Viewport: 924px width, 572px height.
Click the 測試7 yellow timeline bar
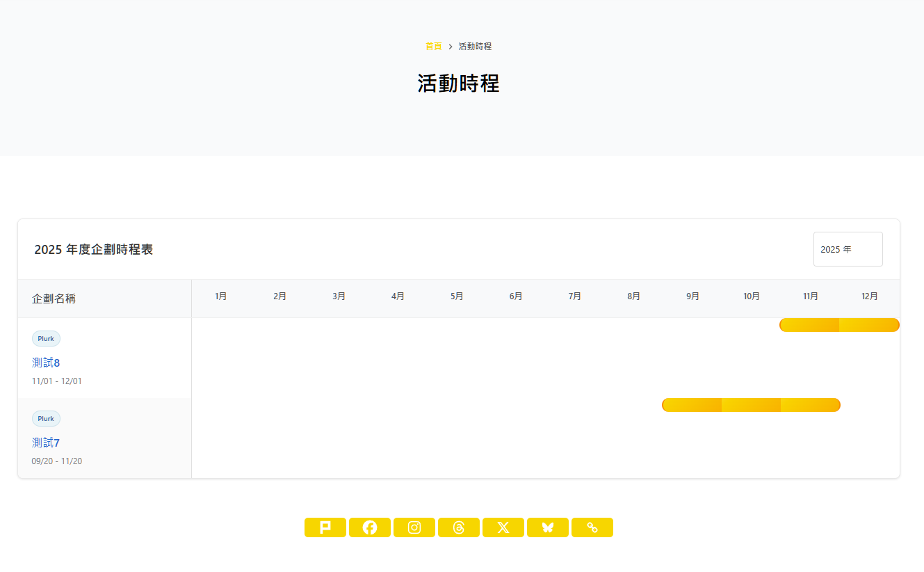(x=751, y=405)
